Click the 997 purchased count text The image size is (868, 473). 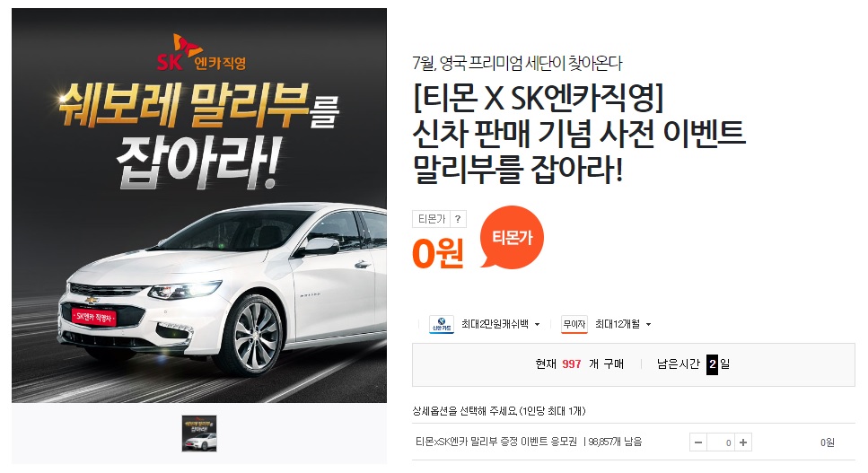pos(571,364)
